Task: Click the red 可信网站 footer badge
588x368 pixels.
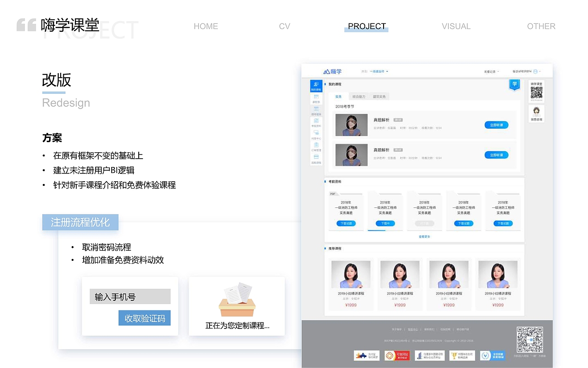Action: pyautogui.click(x=397, y=356)
